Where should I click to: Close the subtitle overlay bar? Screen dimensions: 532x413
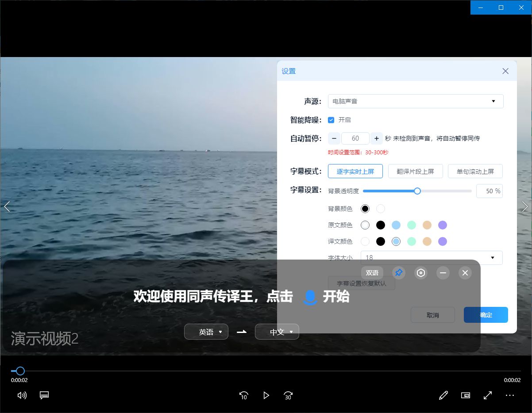(x=465, y=273)
